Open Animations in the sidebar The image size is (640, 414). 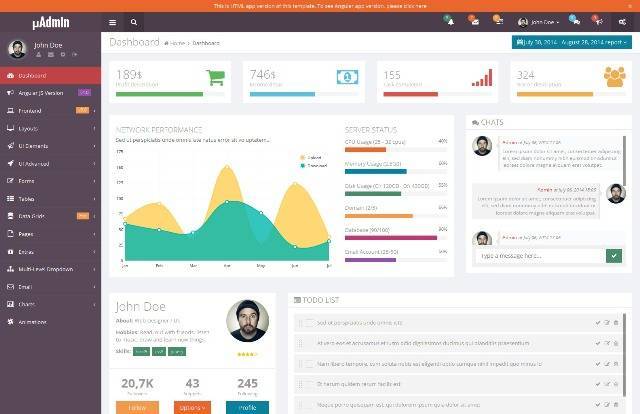pos(50,322)
